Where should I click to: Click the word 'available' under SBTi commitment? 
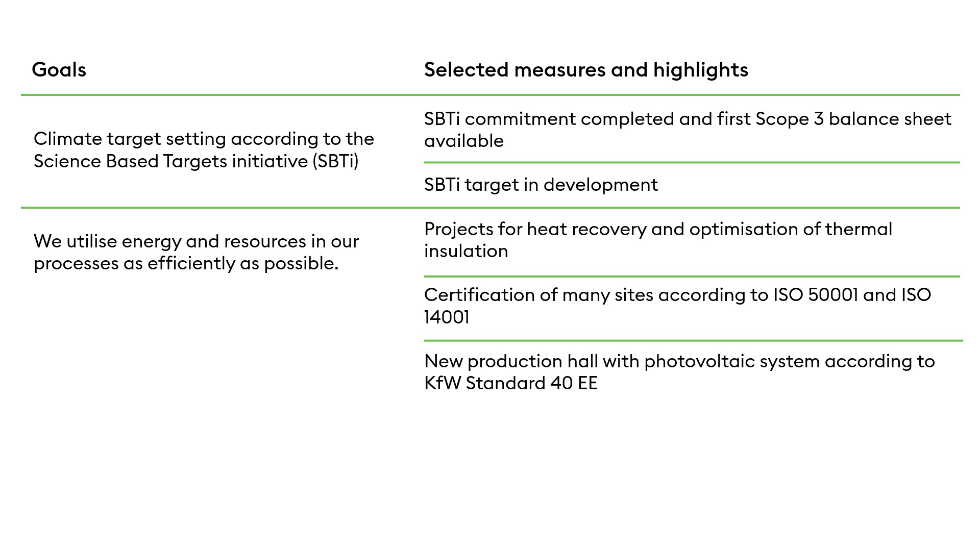(x=463, y=141)
